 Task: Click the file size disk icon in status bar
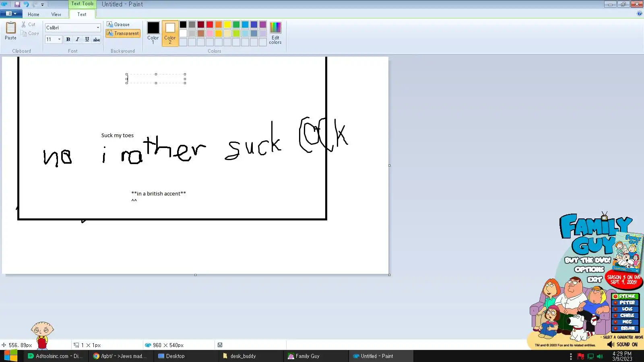[220, 345]
